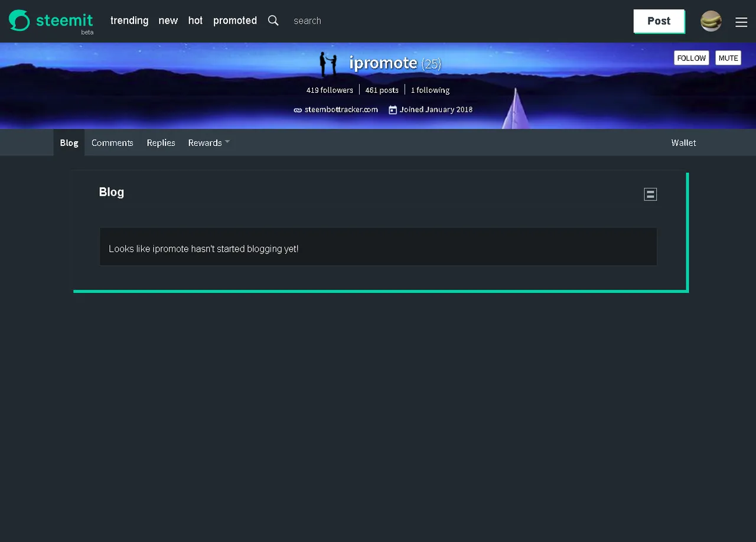Open the 461 posts link
The height and width of the screenshot is (542, 756).
point(382,90)
